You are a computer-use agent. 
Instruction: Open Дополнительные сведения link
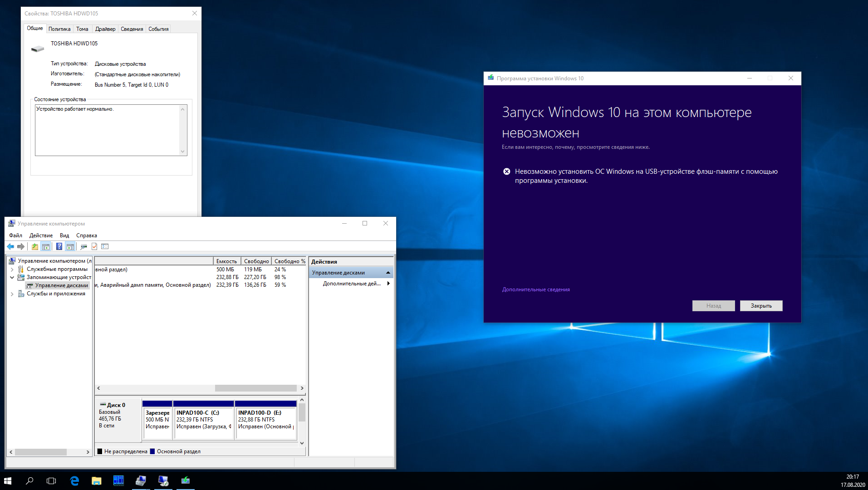coord(536,289)
